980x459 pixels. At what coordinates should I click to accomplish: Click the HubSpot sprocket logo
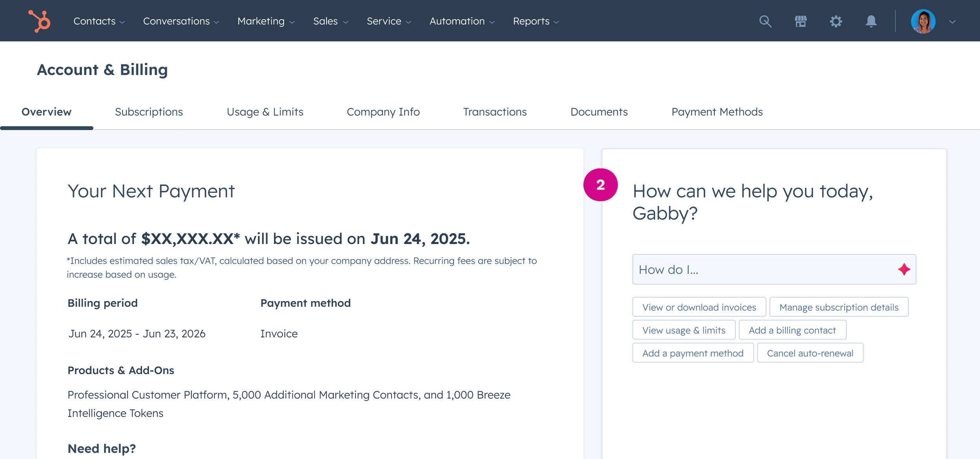coord(39,21)
